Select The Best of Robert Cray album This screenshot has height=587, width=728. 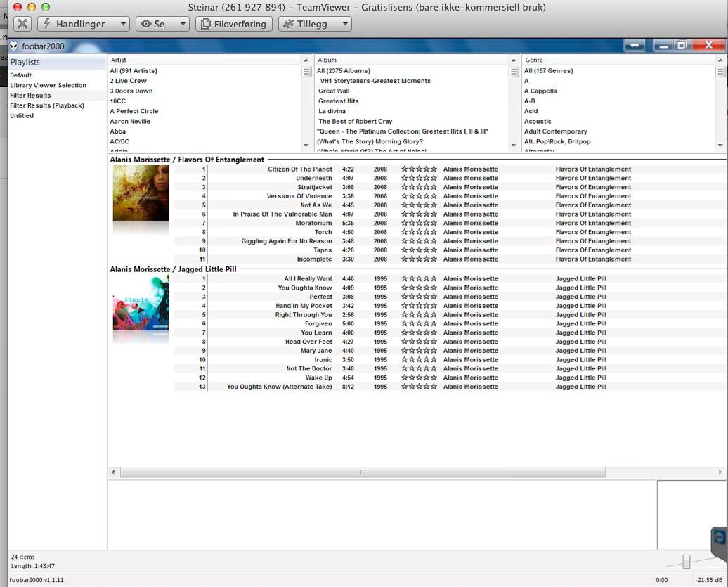coord(355,122)
